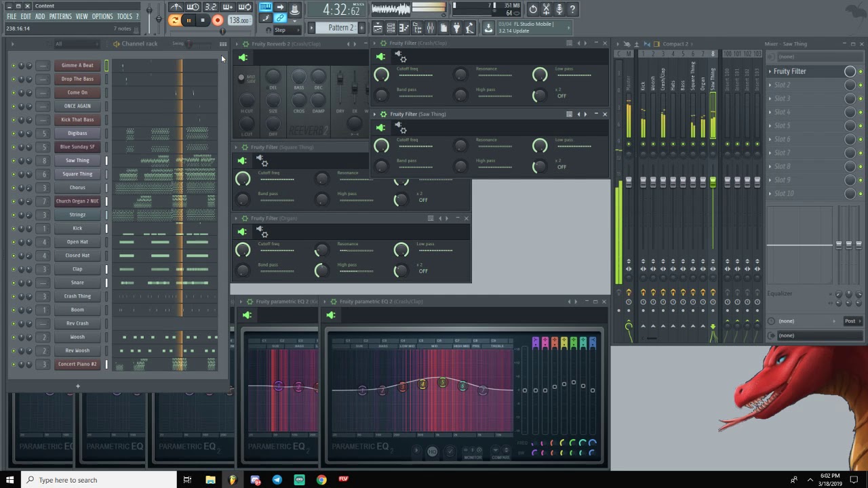Open the tempo tapper icon

point(469,28)
